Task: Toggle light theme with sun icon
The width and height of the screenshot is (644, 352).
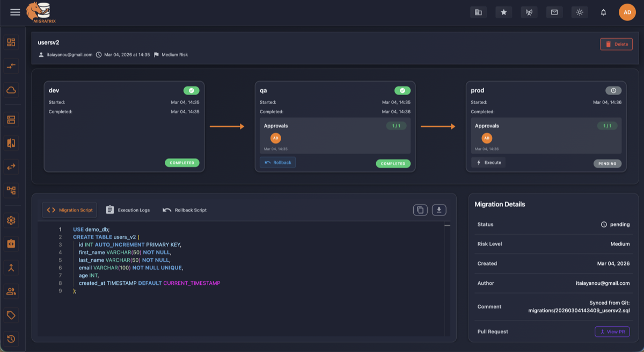Action: click(x=580, y=12)
